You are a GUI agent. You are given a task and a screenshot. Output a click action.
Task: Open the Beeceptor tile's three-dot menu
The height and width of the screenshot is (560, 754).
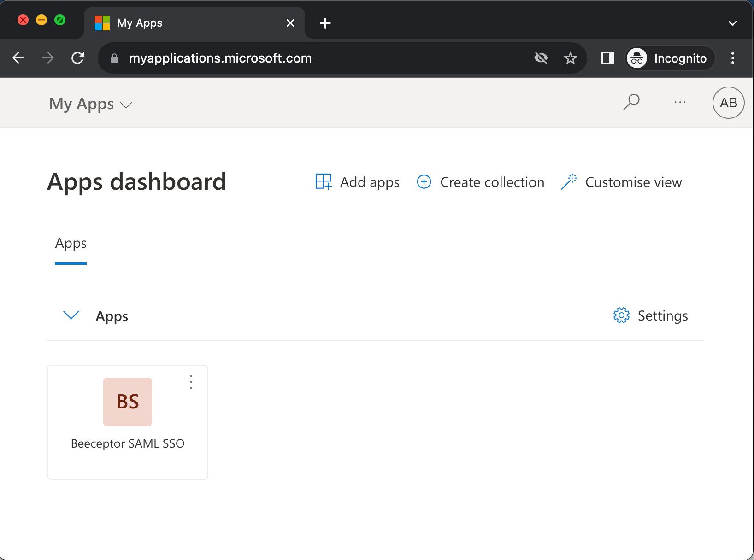pyautogui.click(x=191, y=382)
